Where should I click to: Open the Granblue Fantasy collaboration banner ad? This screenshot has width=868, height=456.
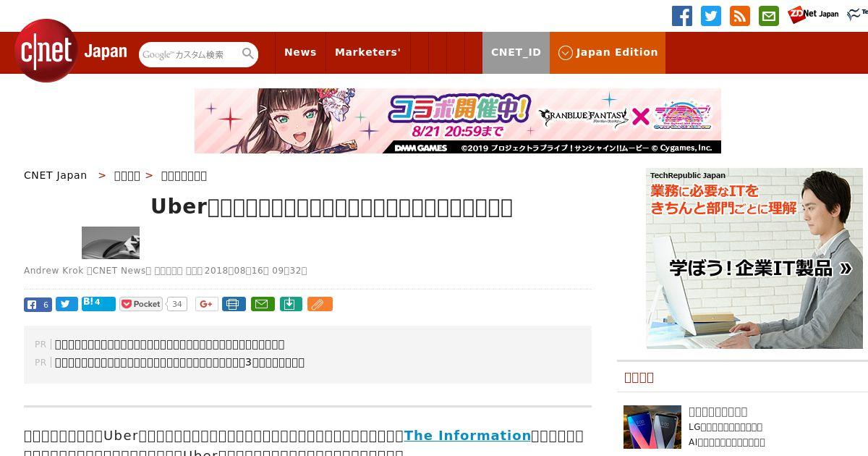tap(457, 121)
